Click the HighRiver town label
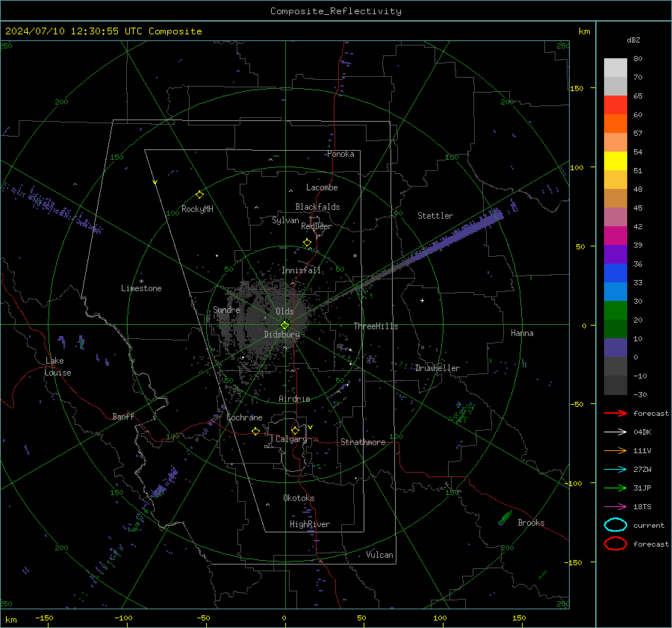Viewport: 672px width, 628px height. tap(310, 524)
